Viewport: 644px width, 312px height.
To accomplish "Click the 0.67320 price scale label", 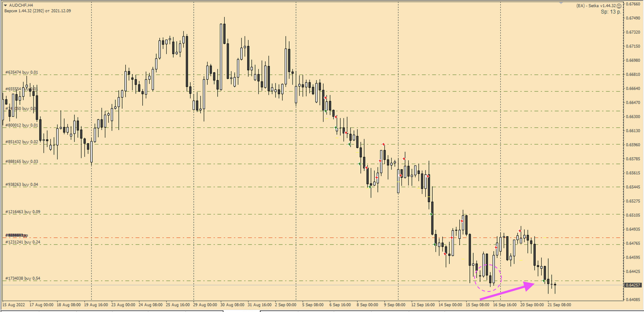I will click(633, 32).
